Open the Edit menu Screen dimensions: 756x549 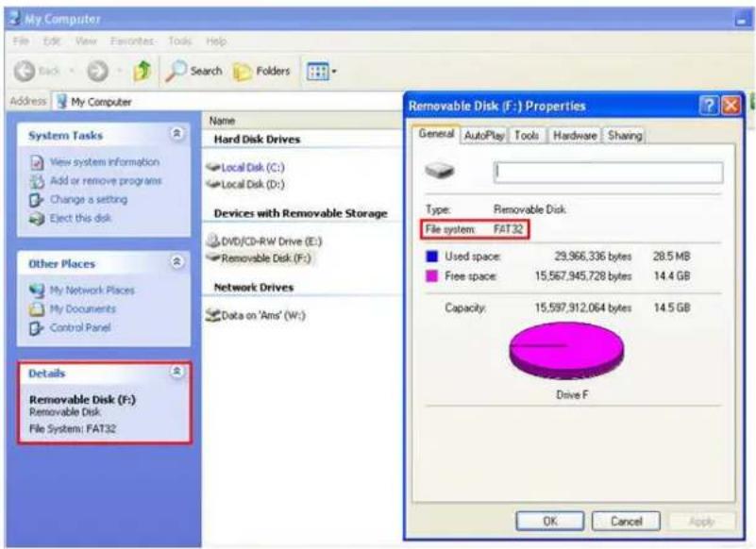52,41
